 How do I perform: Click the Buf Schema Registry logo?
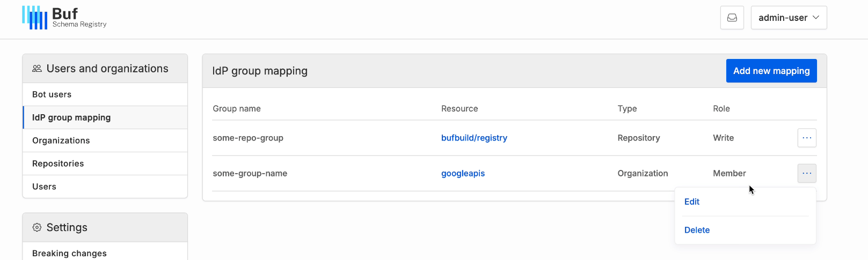click(x=64, y=18)
